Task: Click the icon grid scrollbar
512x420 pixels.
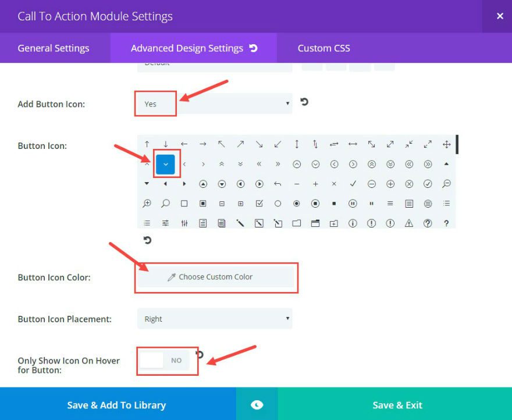Action: click(x=457, y=145)
